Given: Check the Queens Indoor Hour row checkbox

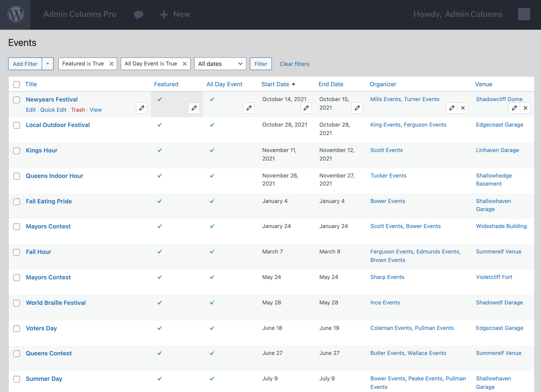Looking at the screenshot, I should (17, 176).
